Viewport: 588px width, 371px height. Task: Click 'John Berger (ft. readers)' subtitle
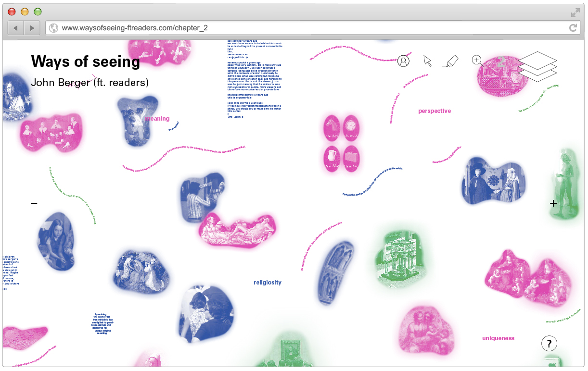[89, 83]
